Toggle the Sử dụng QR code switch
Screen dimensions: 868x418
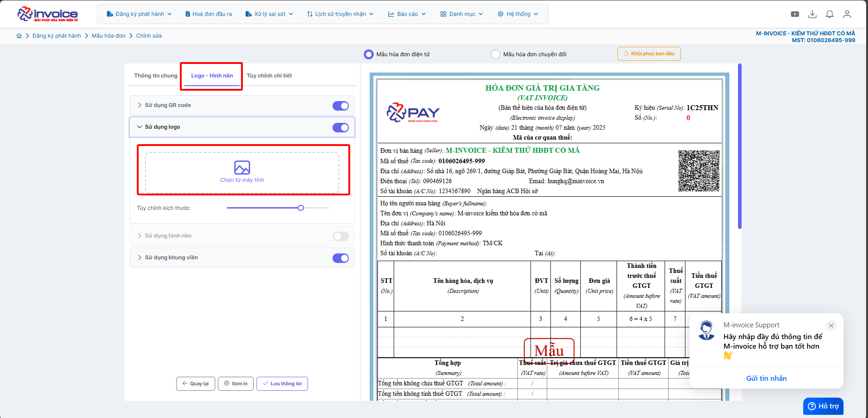(x=341, y=106)
